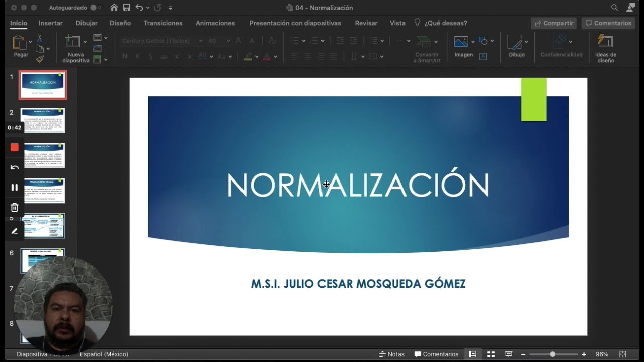Click the bullets list icon
Screen dimensions: 644x362
click(295, 41)
